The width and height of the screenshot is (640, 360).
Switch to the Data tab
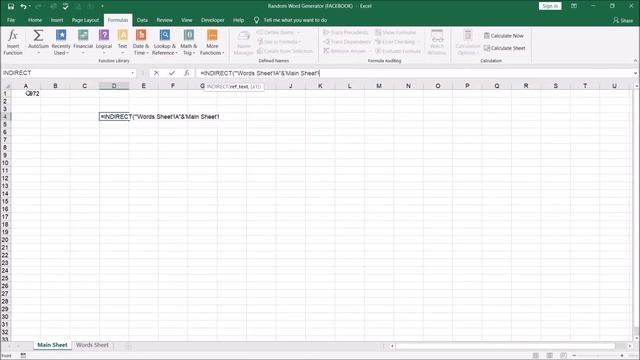coord(142,20)
